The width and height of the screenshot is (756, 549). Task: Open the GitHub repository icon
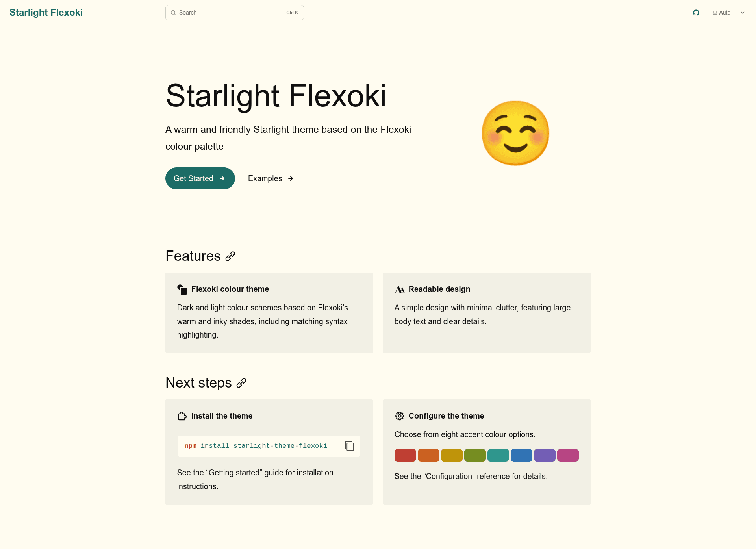click(x=696, y=13)
